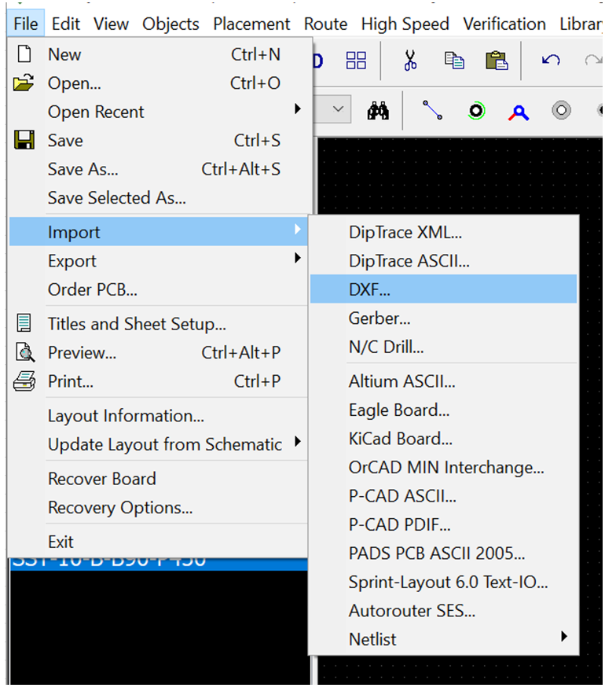
Task: Select OrCAD MIN Interchange... option
Action: 444,467
